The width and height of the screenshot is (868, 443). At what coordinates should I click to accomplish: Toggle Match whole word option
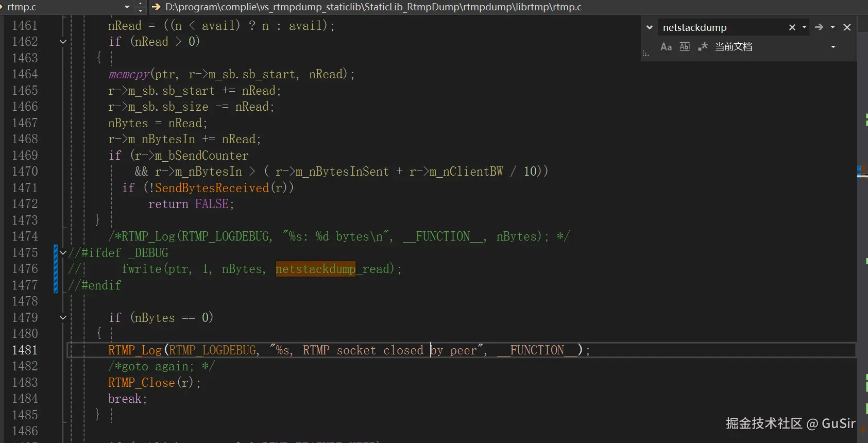(x=685, y=47)
